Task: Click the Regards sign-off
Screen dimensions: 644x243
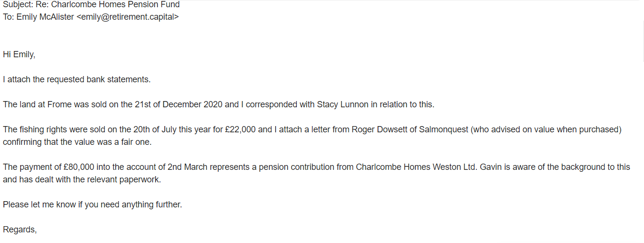Action: click(x=20, y=230)
